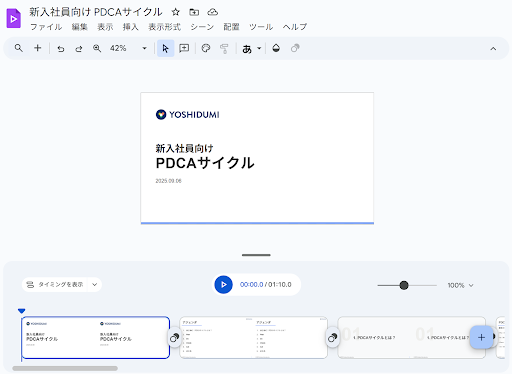The image size is (512, 374).
Task: Open the 挿入 menu
Action: tap(130, 27)
